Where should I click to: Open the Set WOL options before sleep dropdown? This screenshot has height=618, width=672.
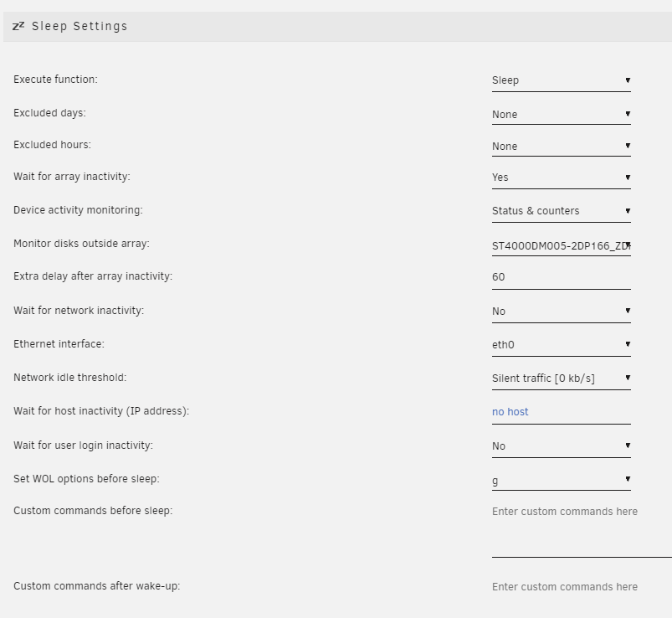point(561,480)
